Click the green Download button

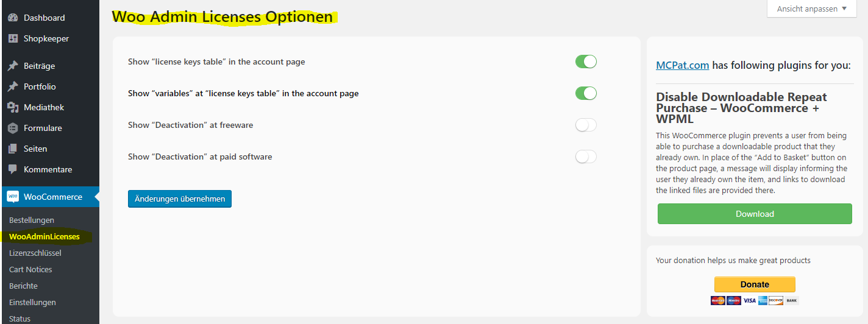755,214
